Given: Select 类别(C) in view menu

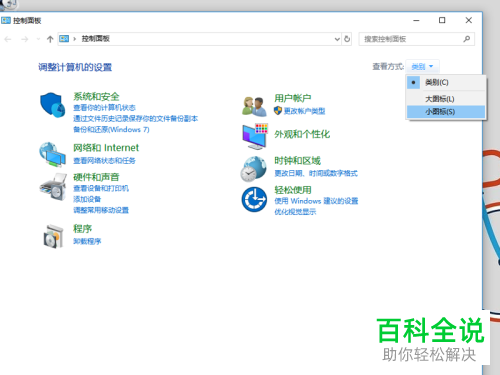Looking at the screenshot, I should [446, 82].
